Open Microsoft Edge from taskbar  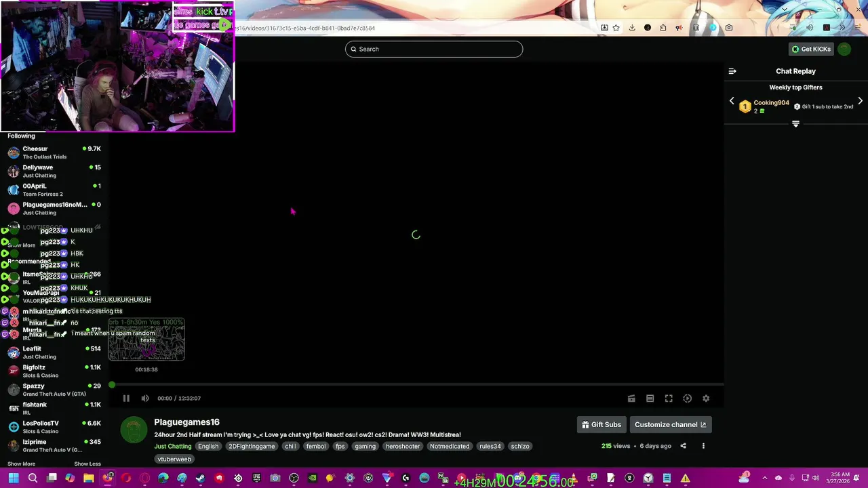coord(163,479)
